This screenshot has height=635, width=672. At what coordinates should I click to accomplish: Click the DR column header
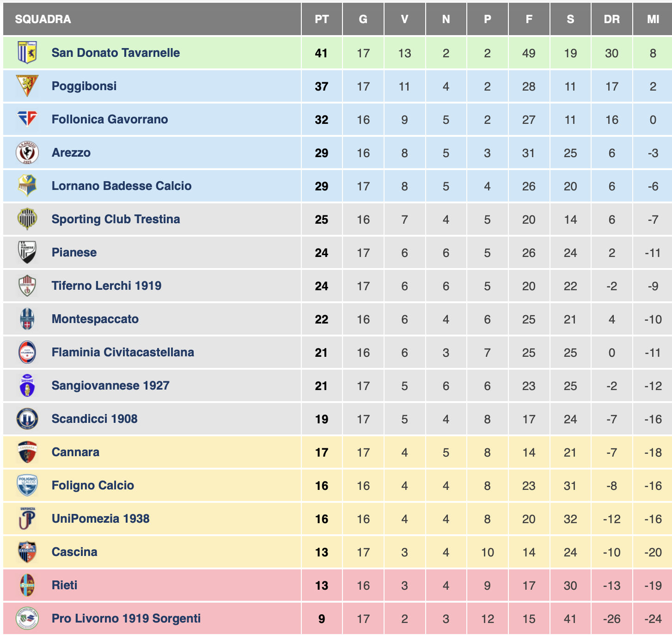[x=611, y=19]
